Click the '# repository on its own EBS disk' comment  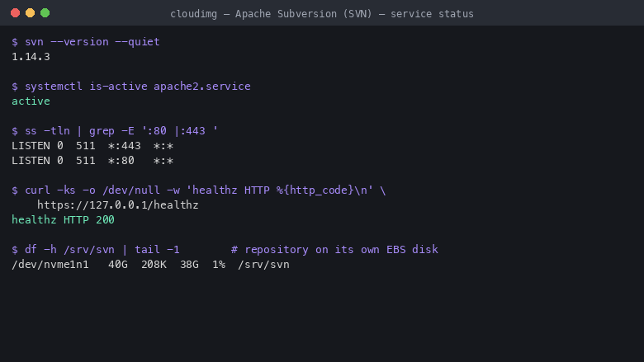[334, 250]
